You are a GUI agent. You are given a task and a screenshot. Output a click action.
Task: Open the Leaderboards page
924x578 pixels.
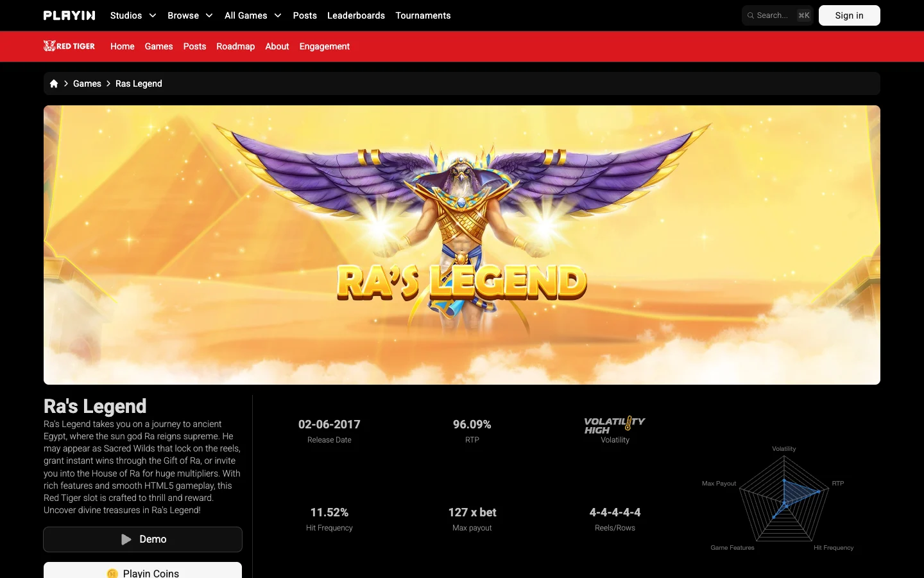356,15
